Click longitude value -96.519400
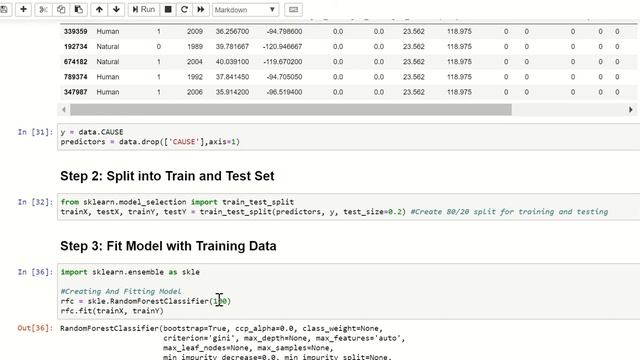Viewport: 640px width, 360px height. point(284,92)
